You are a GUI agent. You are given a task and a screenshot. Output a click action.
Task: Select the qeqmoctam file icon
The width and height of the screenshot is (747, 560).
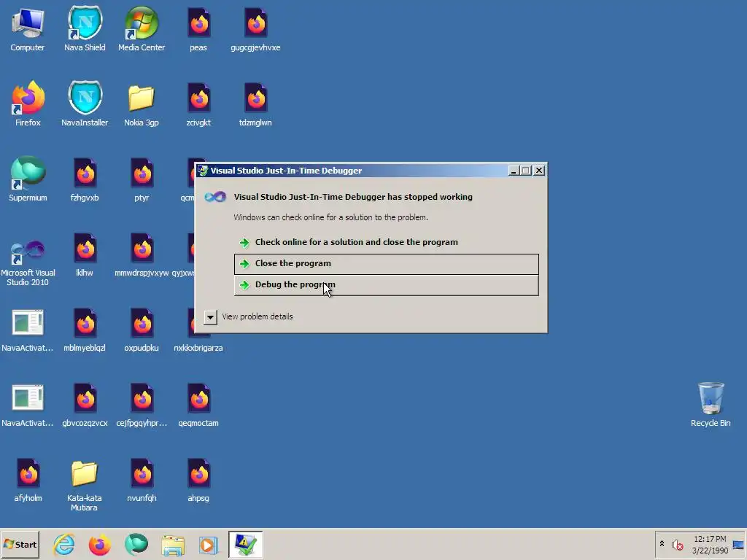tap(198, 405)
